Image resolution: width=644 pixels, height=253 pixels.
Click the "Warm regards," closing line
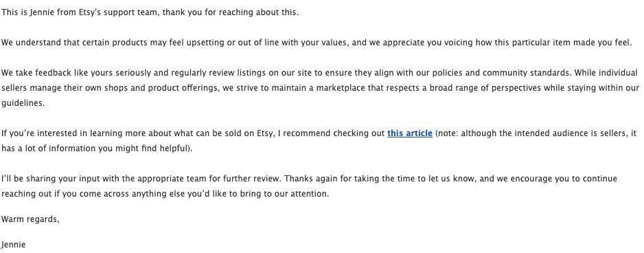coord(30,219)
